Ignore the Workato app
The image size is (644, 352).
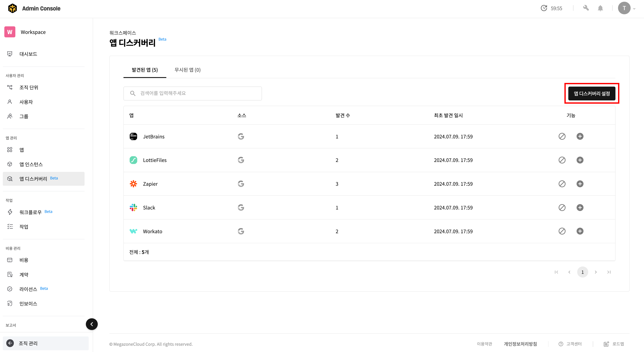pos(562,231)
